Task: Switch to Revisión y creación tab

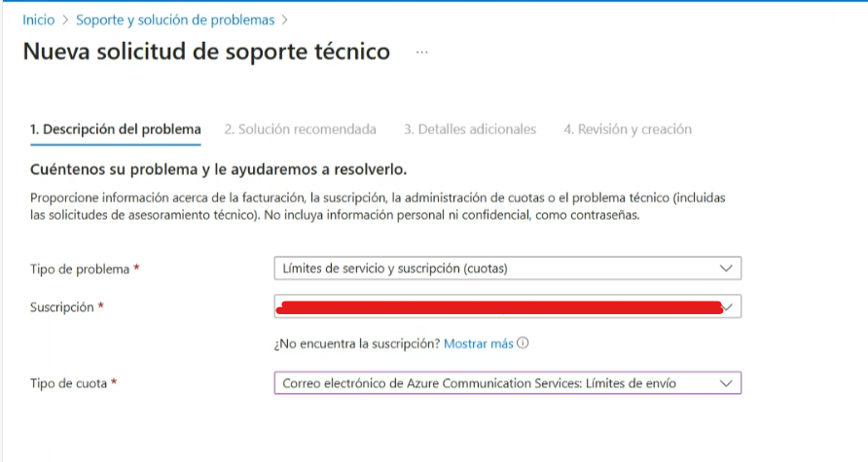Action: pos(628,129)
